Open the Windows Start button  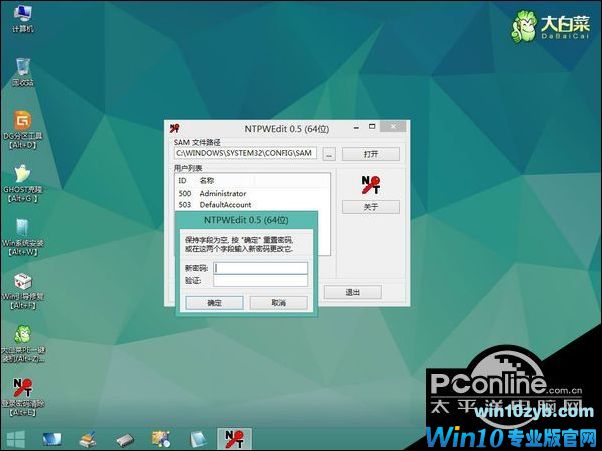16,439
